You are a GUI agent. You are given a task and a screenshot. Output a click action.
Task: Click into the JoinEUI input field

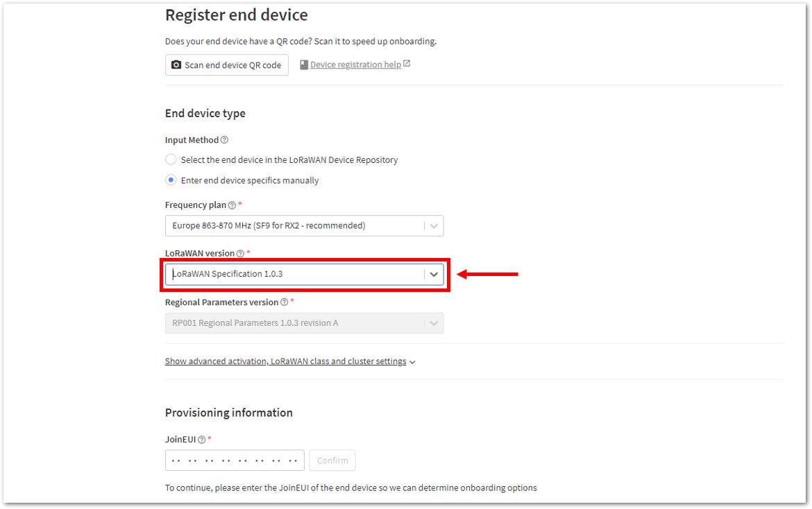(x=235, y=460)
